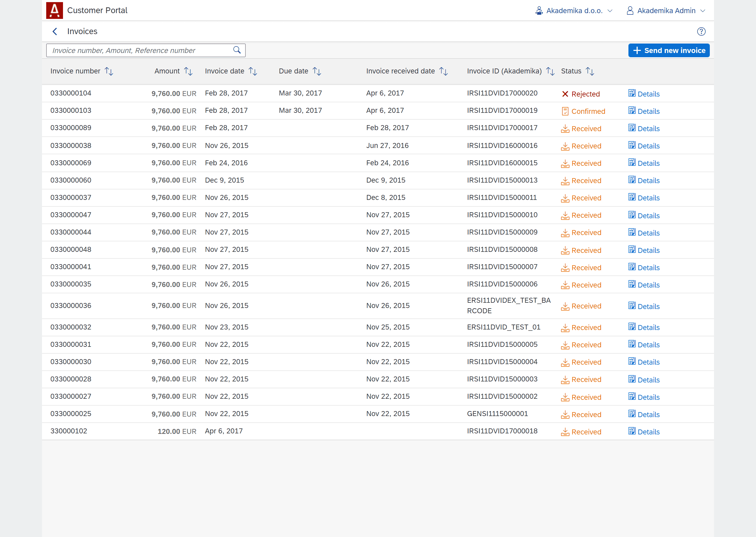Sort by Invoice received date
This screenshot has height=537, width=756.
443,71
